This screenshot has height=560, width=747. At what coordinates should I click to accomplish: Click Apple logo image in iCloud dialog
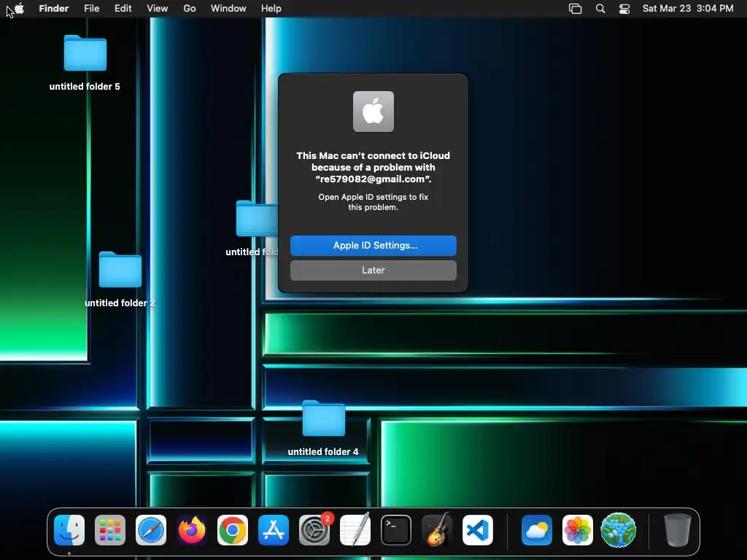pyautogui.click(x=373, y=112)
